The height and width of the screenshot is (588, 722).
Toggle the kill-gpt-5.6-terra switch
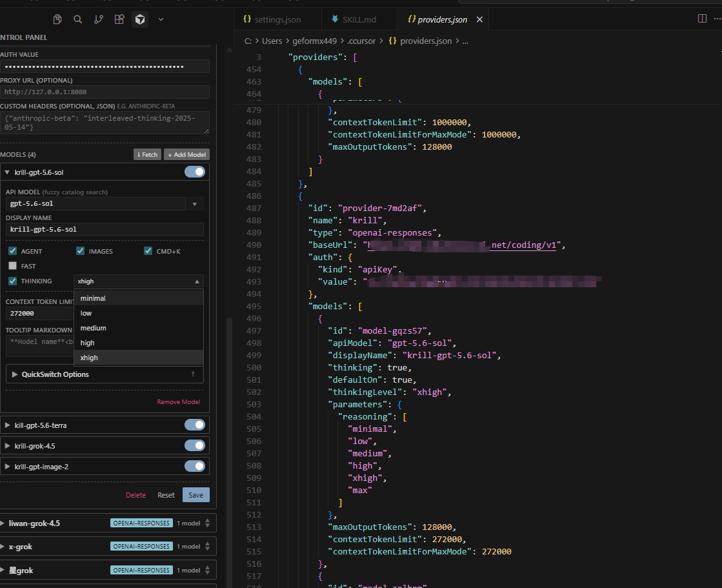coord(195,425)
